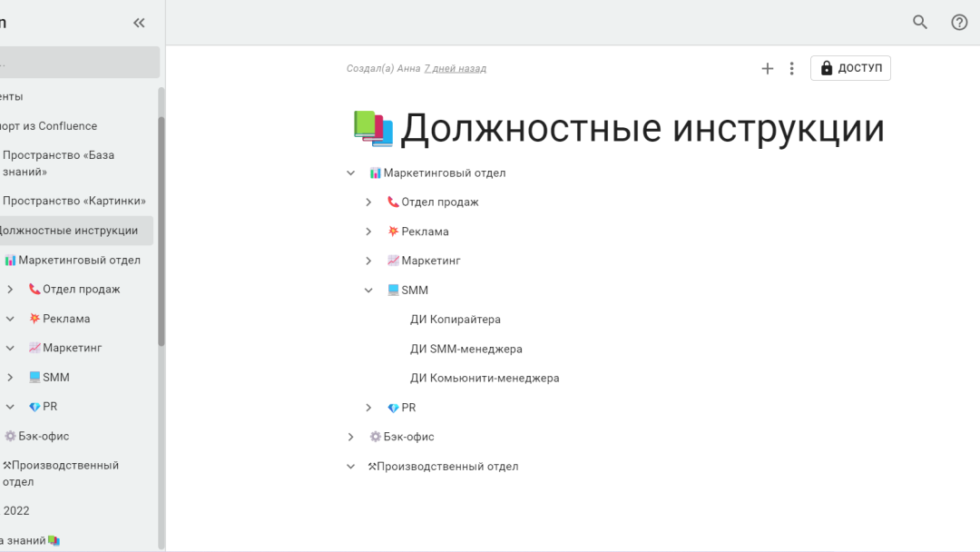This screenshot has height=552, width=980.
Task: Open the '7 дней назад' timestamp link
Action: coord(455,68)
